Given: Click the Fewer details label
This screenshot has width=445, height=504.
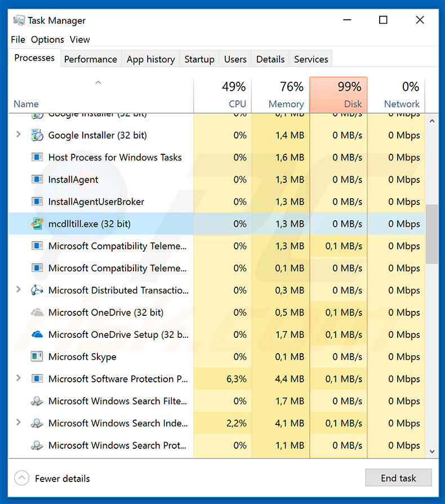Looking at the screenshot, I should pos(63,479).
